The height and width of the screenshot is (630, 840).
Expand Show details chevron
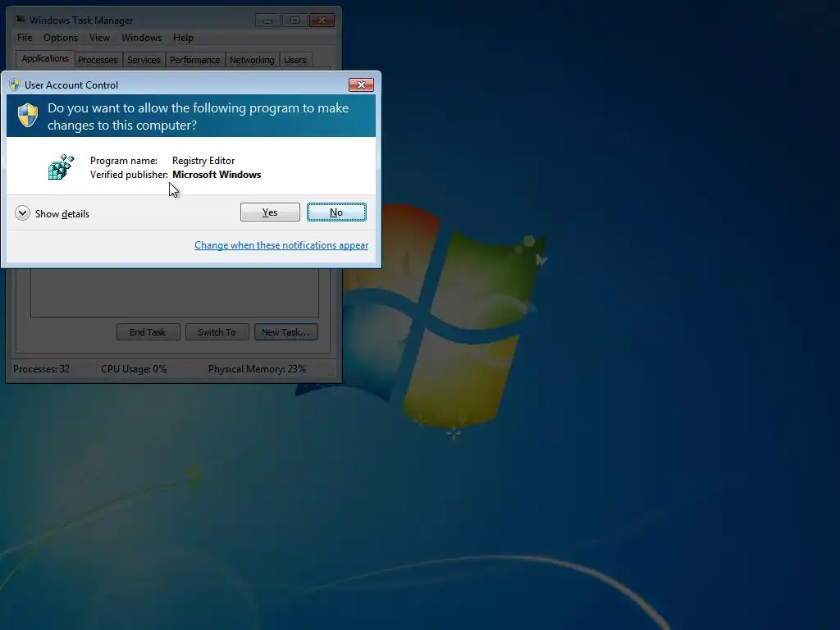(x=22, y=213)
